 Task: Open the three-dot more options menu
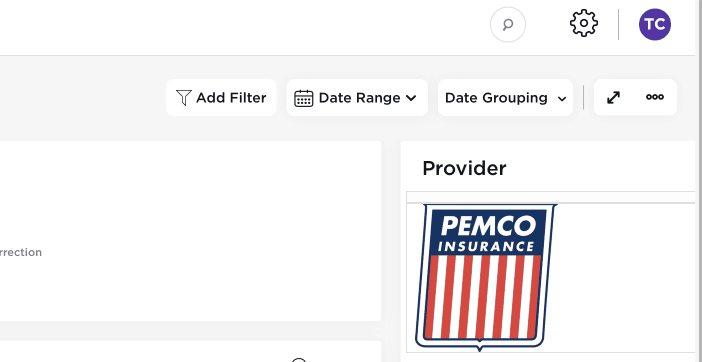pos(655,97)
